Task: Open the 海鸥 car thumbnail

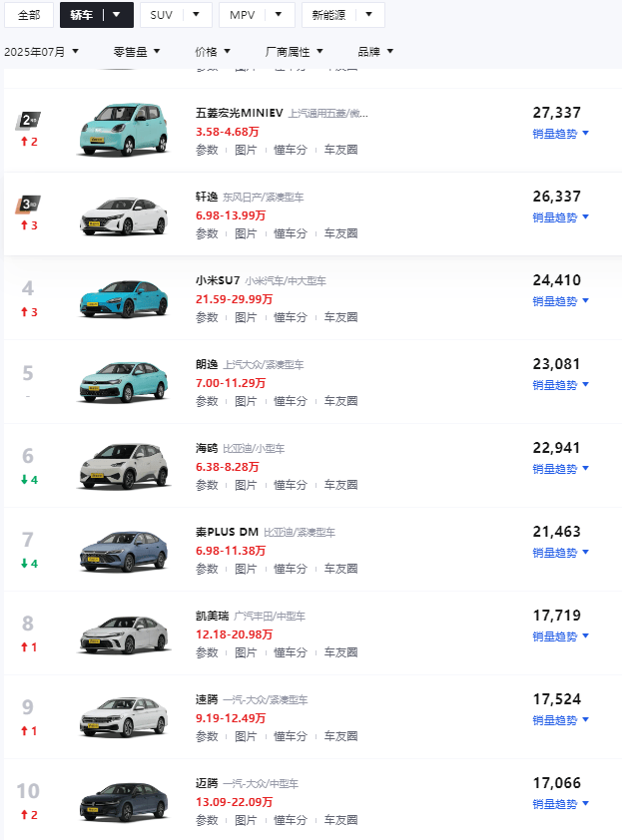Action: click(x=124, y=466)
